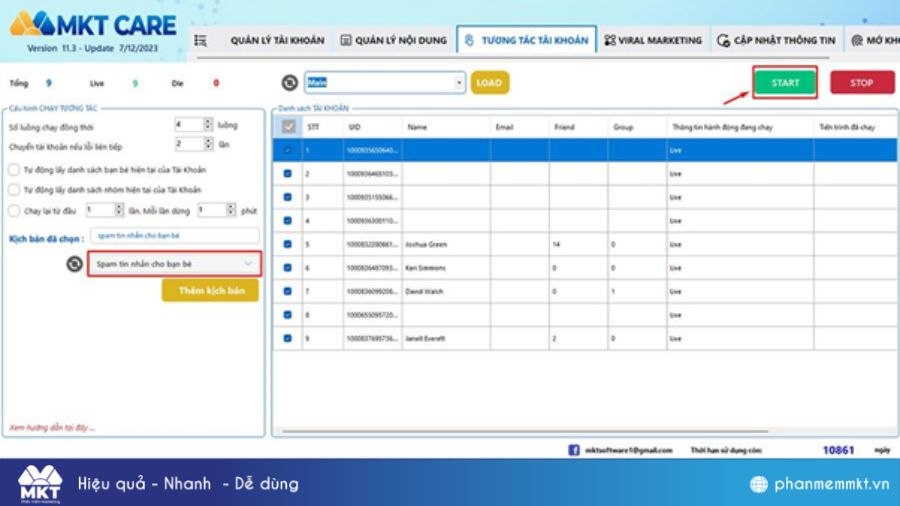Click horizontal scrollbar under account table
The image size is (900, 506).
525,431
